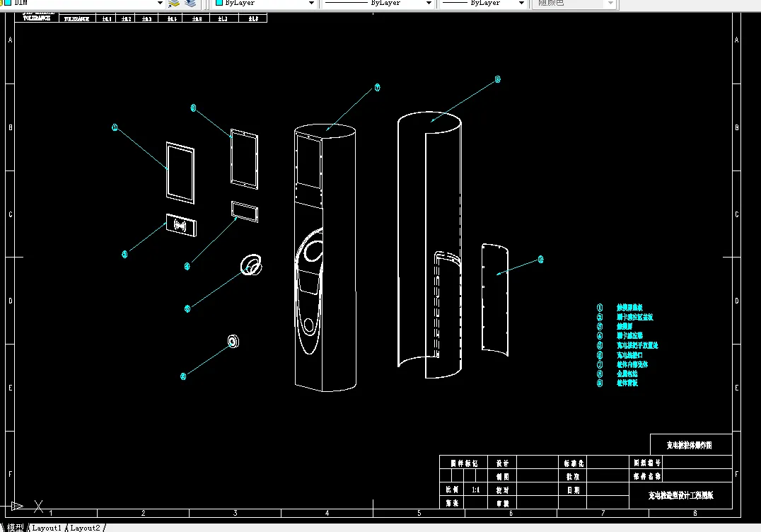Select the main pile inner shell body

coord(325,258)
